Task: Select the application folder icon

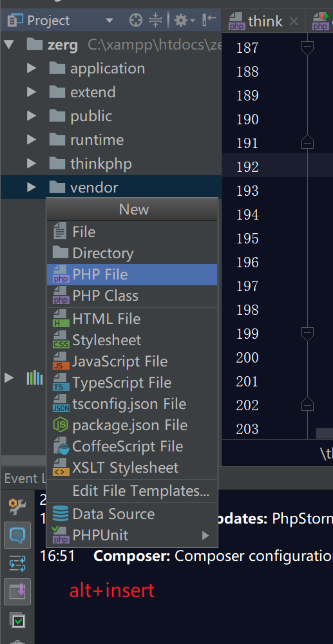Action: click(x=57, y=68)
